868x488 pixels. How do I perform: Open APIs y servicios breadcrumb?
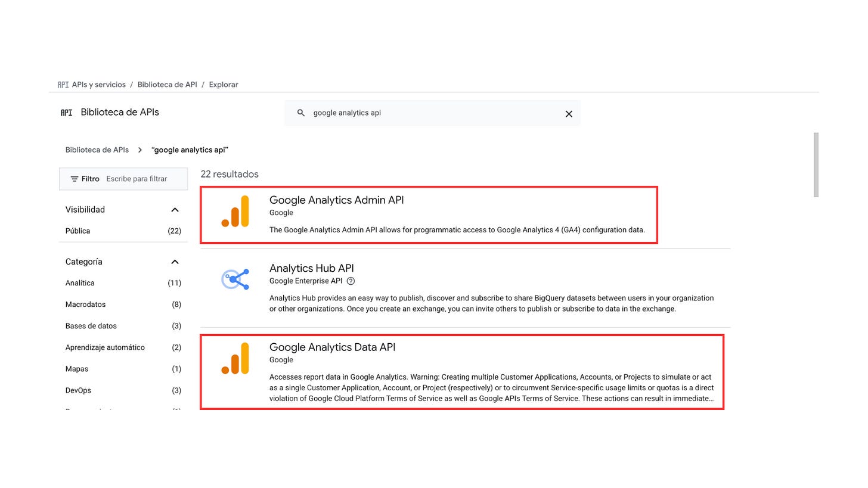[x=98, y=85]
